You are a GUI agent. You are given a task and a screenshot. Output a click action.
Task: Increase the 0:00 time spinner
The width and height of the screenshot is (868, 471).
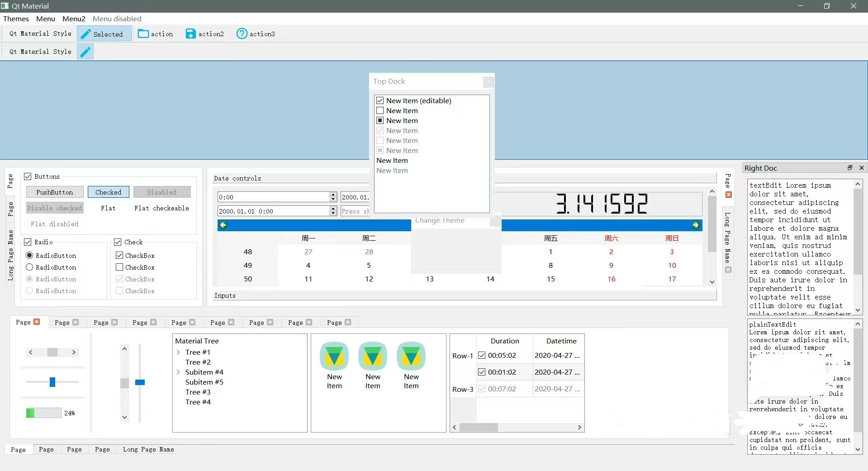pyautogui.click(x=333, y=195)
